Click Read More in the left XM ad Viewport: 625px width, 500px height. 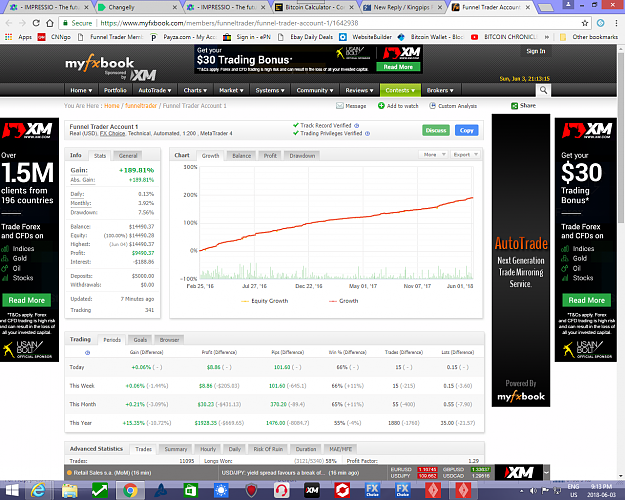(x=27, y=300)
